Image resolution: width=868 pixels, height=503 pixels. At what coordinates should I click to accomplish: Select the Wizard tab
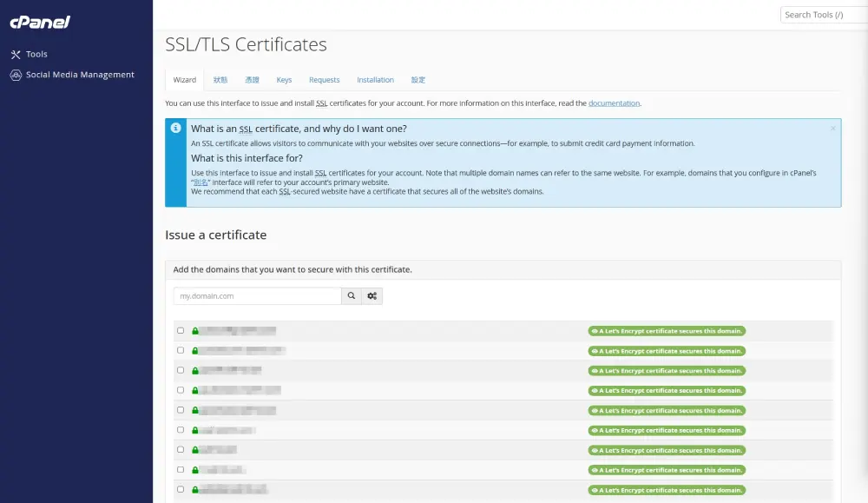coord(184,80)
